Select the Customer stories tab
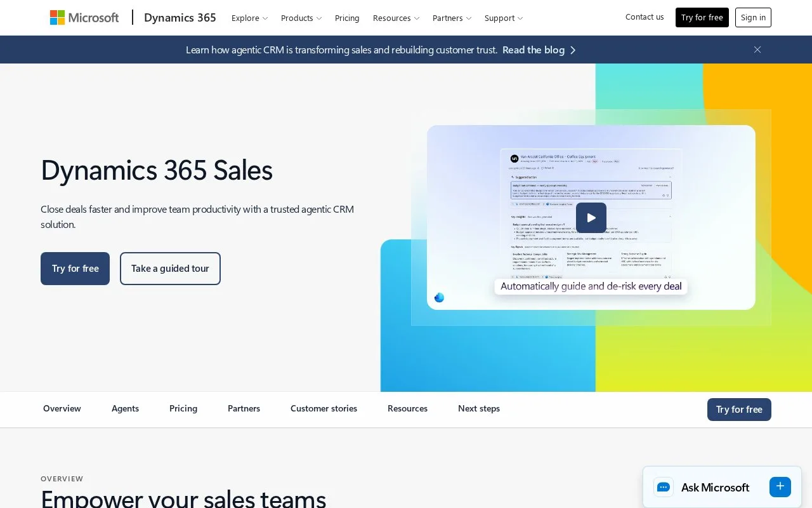Image resolution: width=812 pixels, height=508 pixels. pos(324,409)
